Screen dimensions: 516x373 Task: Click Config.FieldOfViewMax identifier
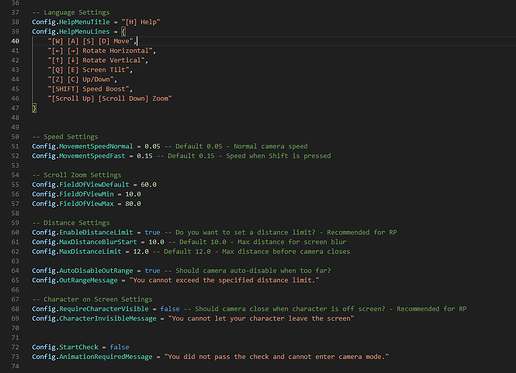pyautogui.click(x=73, y=204)
